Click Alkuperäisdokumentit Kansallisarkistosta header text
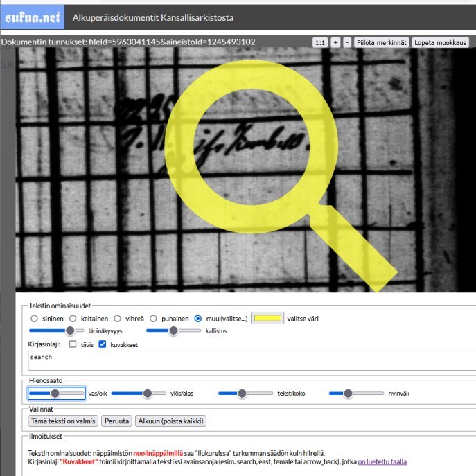This screenshot has height=476, width=476. point(153,17)
